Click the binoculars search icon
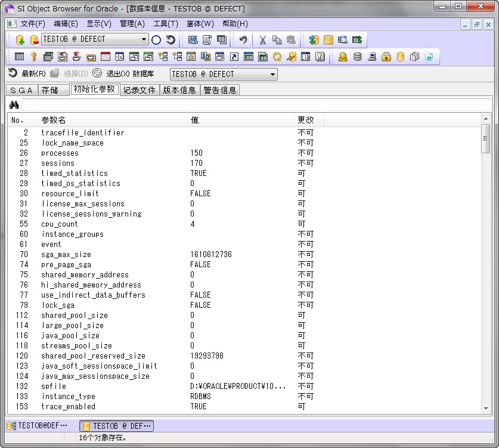Image resolution: width=499 pixels, height=448 pixels. tap(14, 105)
